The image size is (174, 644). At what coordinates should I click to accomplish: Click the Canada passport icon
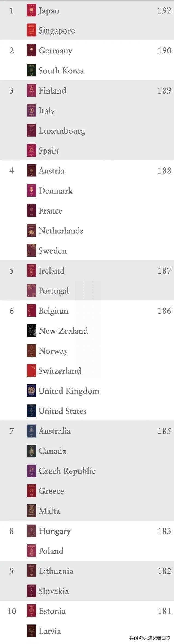pyautogui.click(x=31, y=451)
